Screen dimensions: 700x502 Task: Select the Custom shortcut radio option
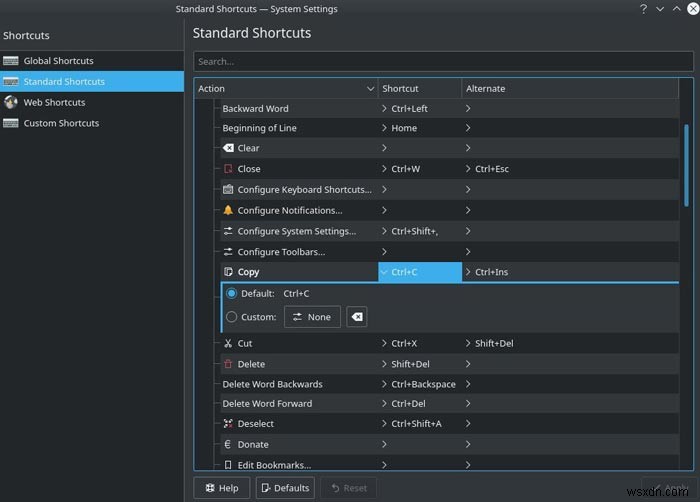coord(232,317)
